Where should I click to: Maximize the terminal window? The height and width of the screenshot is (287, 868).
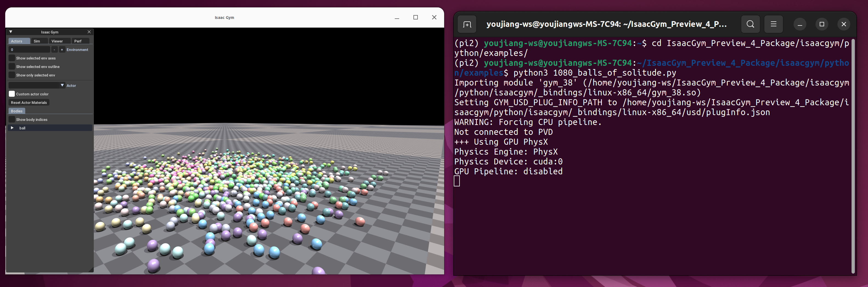[822, 24]
